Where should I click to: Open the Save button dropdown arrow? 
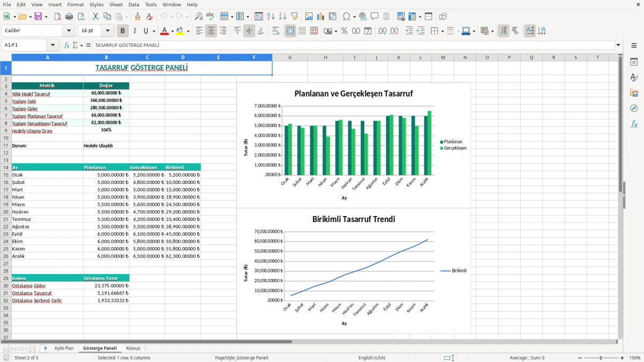46,17
